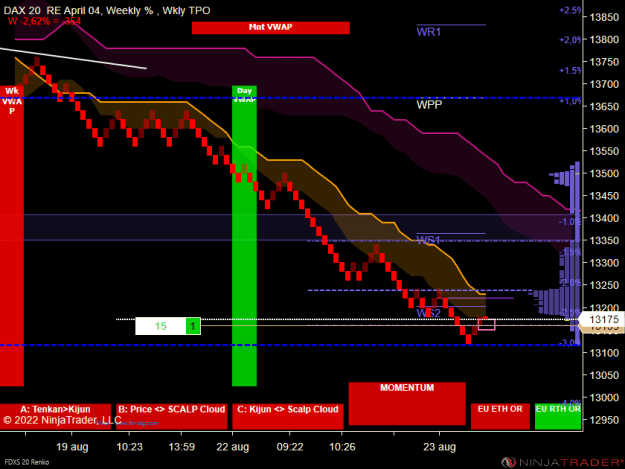Click the white trendline at the chart's upper left

click(x=73, y=59)
